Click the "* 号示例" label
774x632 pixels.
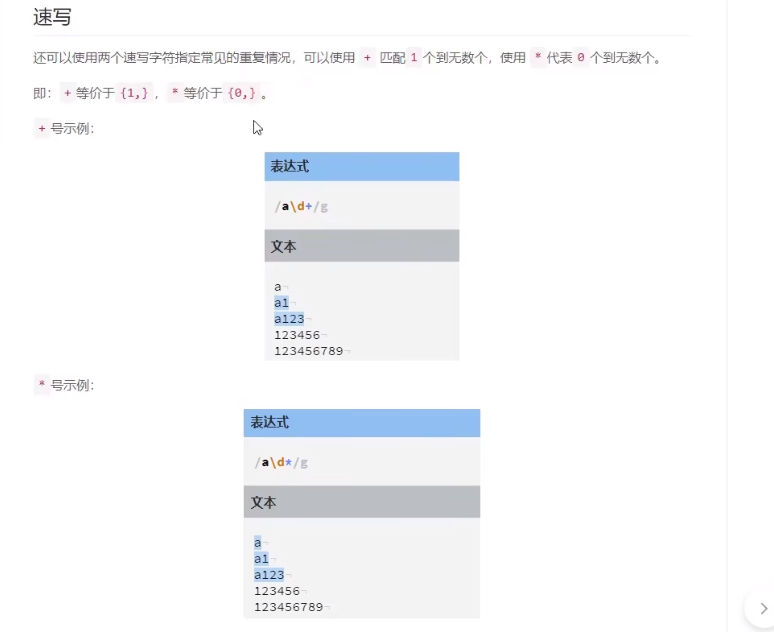(x=66, y=385)
